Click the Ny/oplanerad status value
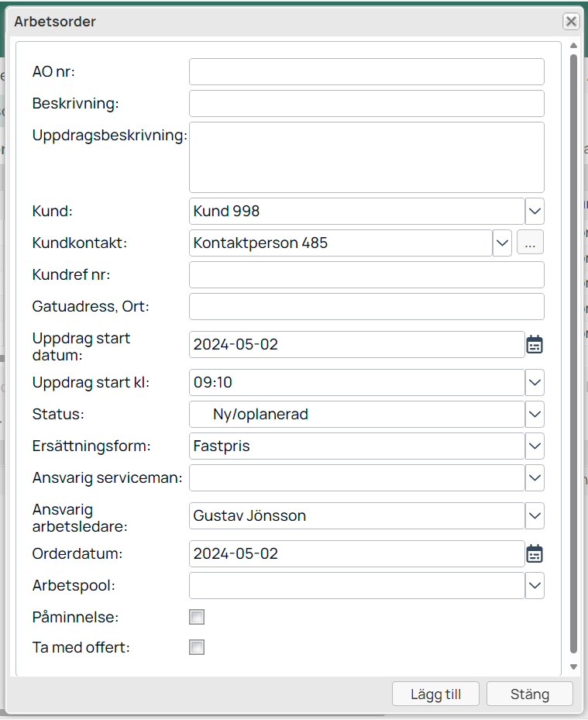 coord(356,414)
